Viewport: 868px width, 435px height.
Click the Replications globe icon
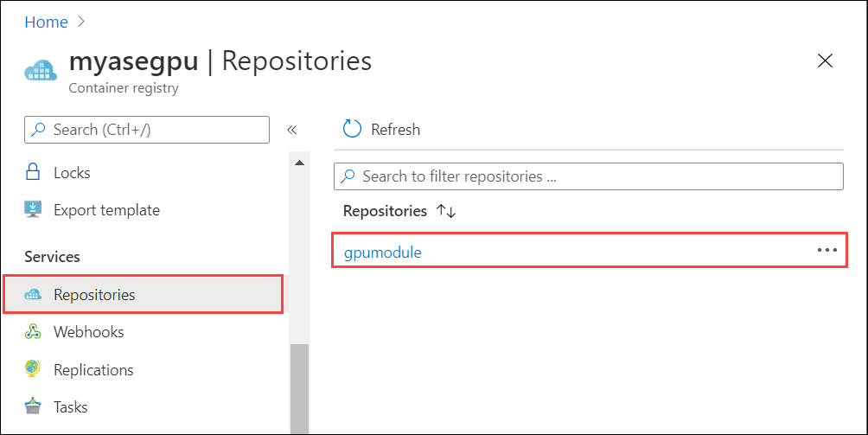pyautogui.click(x=34, y=369)
